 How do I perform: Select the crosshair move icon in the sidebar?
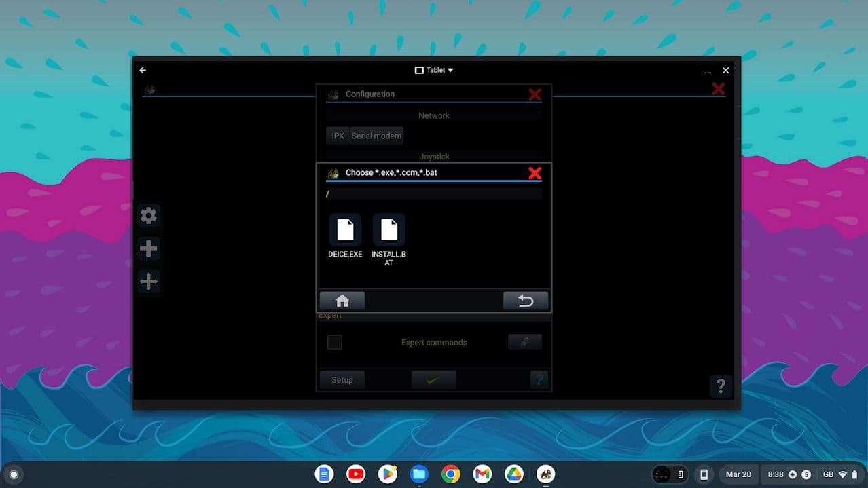click(x=148, y=281)
